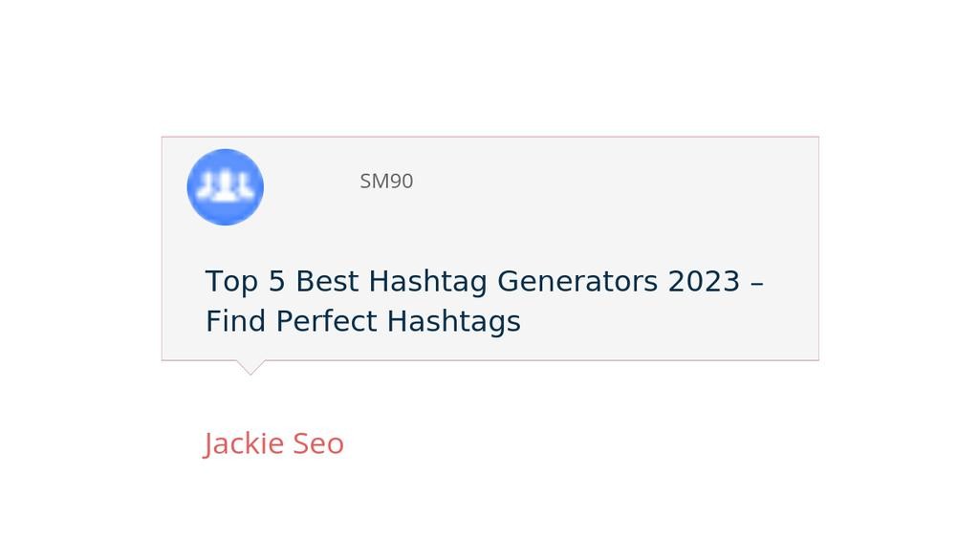The height and width of the screenshot is (560, 979).
Task: Click the word 'Hashtag' in the first headline line
Action: pos(427,282)
